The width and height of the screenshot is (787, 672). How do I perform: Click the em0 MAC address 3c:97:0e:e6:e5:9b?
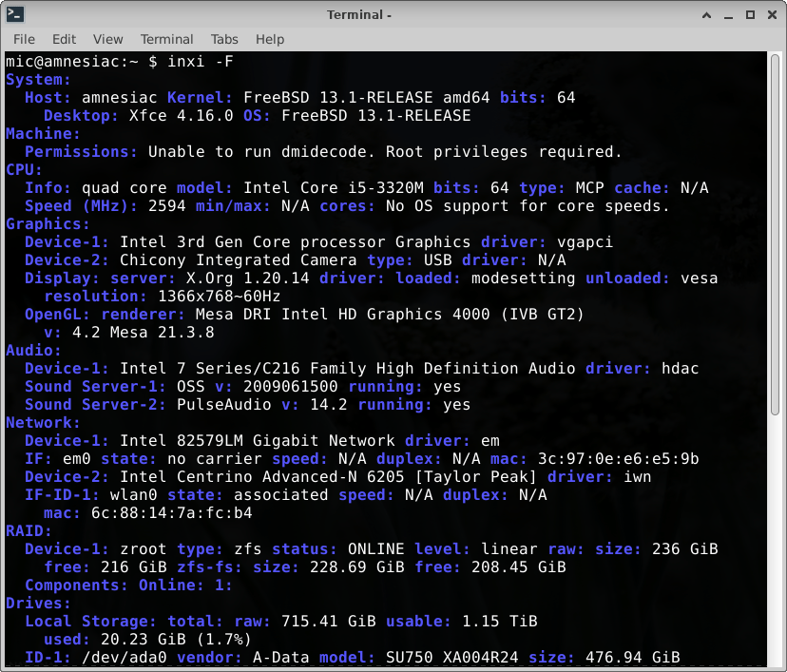point(618,459)
